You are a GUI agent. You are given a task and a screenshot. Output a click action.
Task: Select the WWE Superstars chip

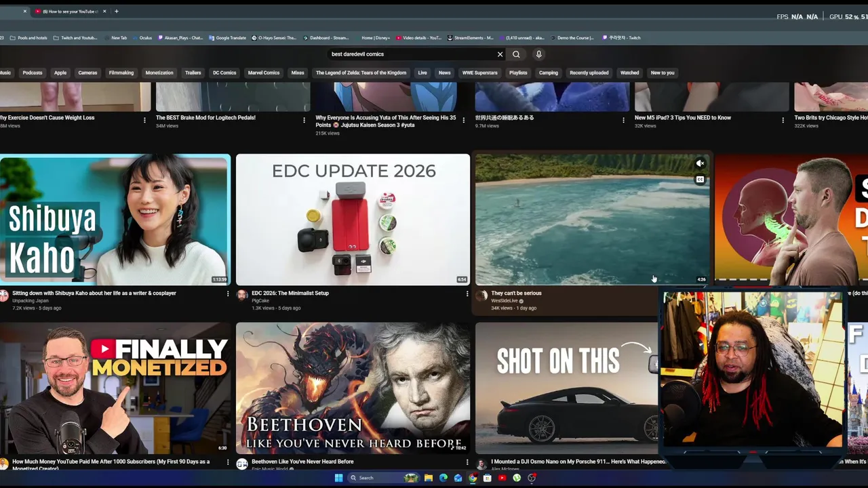[x=480, y=73]
